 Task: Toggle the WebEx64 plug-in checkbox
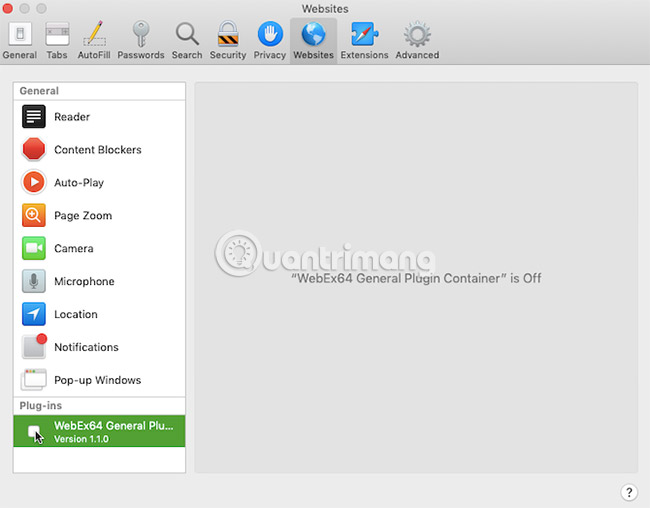point(34,431)
